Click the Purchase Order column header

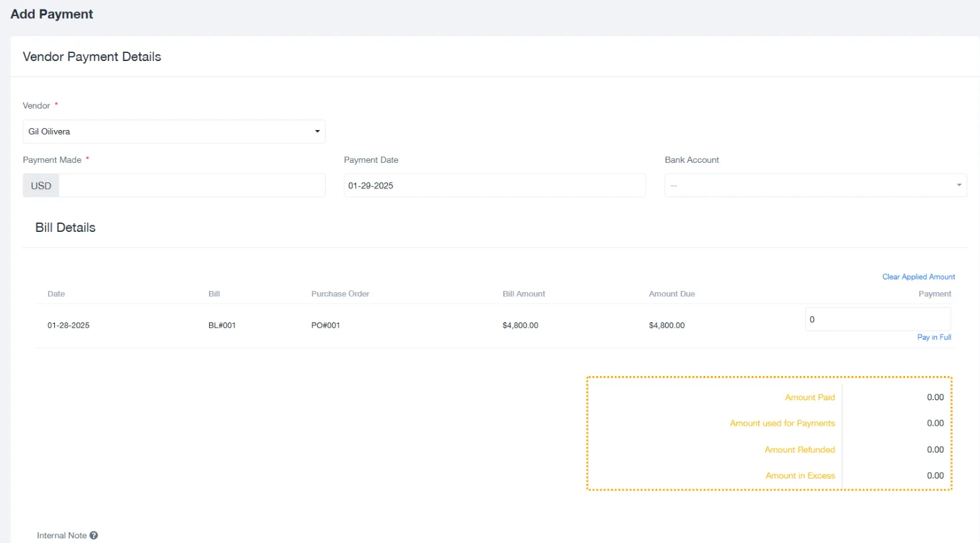pos(340,294)
